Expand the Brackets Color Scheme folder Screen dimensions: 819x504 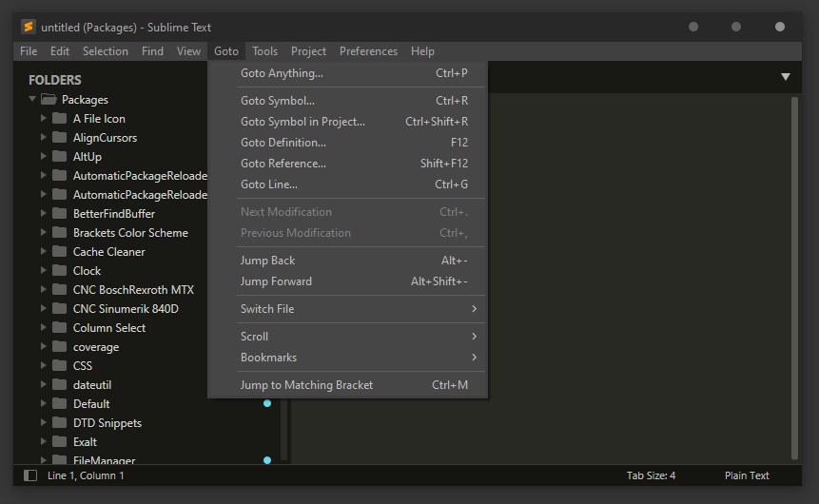point(44,233)
